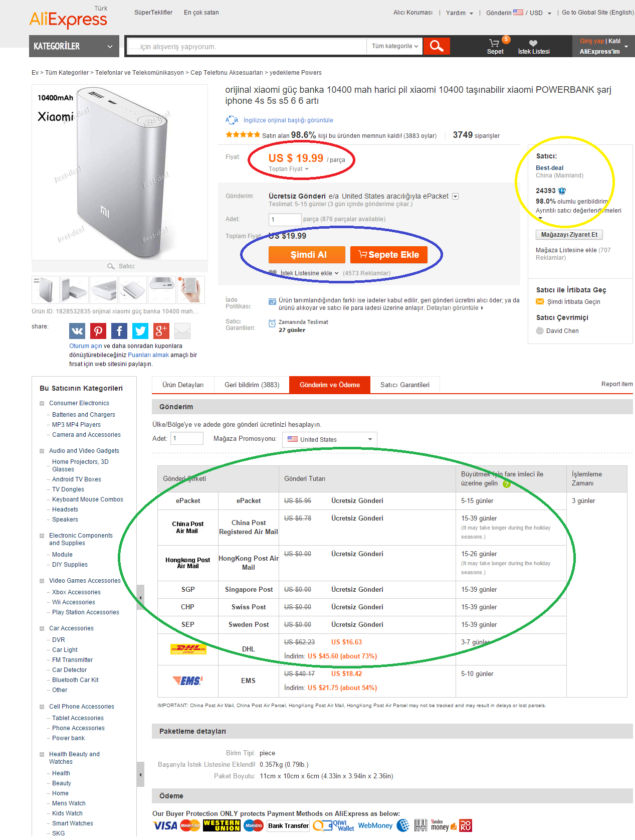Click Giriş yap sign in link
The image size is (635, 840).
(592, 41)
